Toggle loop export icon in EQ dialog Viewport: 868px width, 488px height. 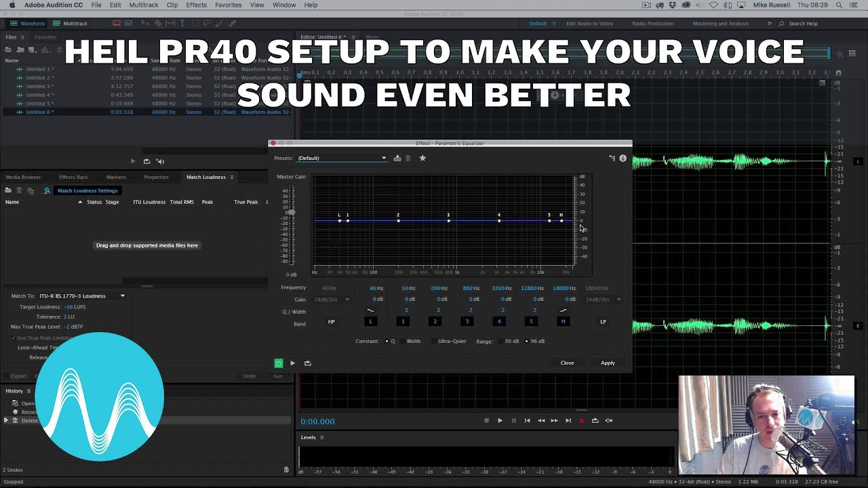[x=307, y=363]
